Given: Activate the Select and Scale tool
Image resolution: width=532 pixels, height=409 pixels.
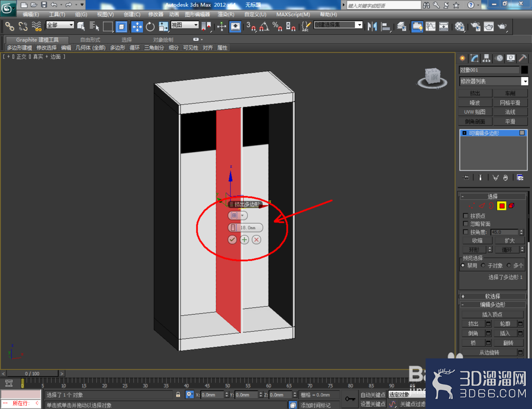Looking at the screenshot, I should (163, 26).
